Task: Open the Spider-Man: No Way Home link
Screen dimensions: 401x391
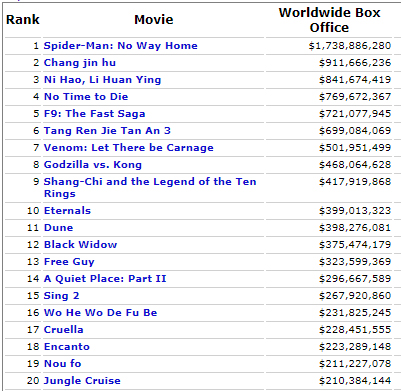Action: pos(121,46)
